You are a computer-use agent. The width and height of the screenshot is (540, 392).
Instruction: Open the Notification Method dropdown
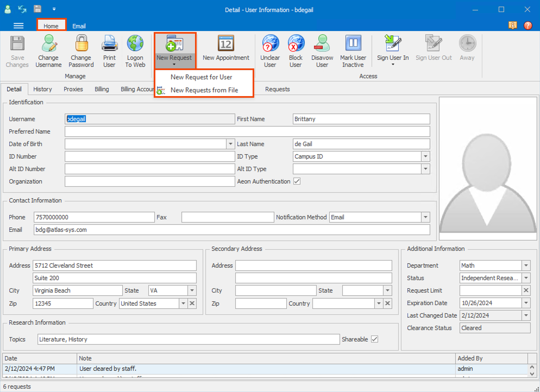click(425, 217)
